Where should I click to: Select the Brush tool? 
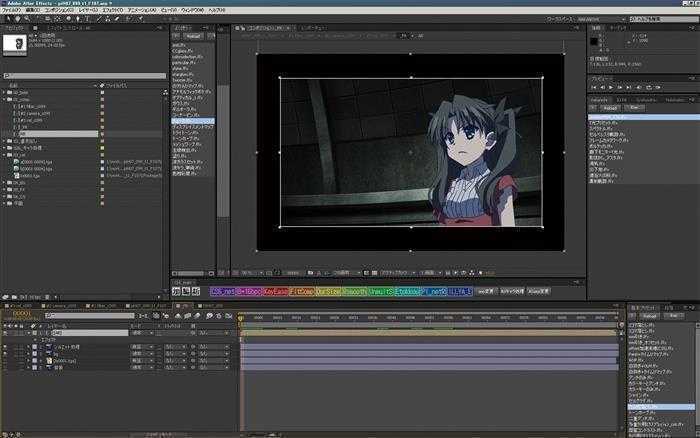click(x=99, y=19)
